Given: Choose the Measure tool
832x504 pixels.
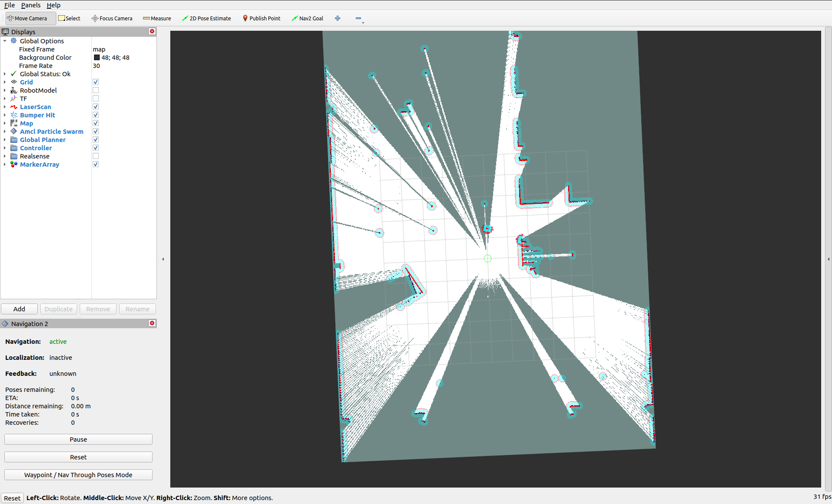Looking at the screenshot, I should pos(157,18).
